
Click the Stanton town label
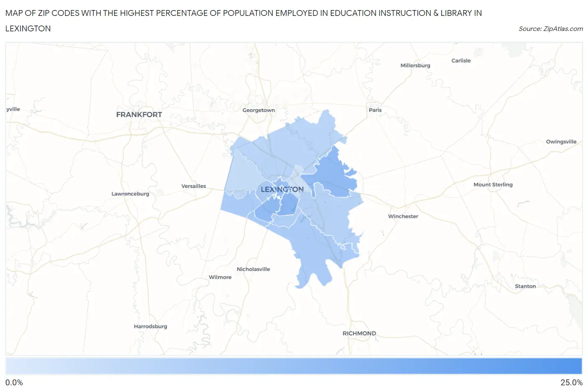[525, 286]
